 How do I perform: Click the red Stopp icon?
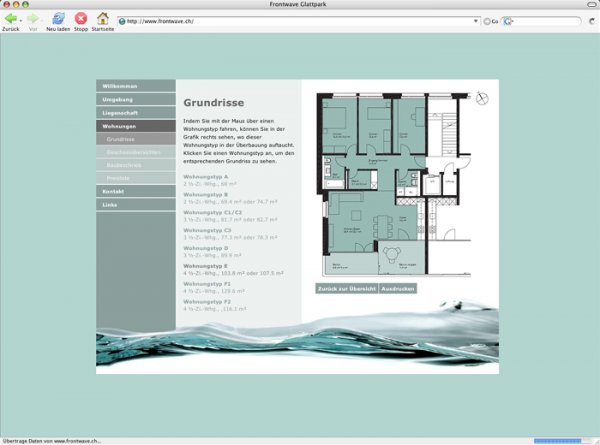pos(81,18)
